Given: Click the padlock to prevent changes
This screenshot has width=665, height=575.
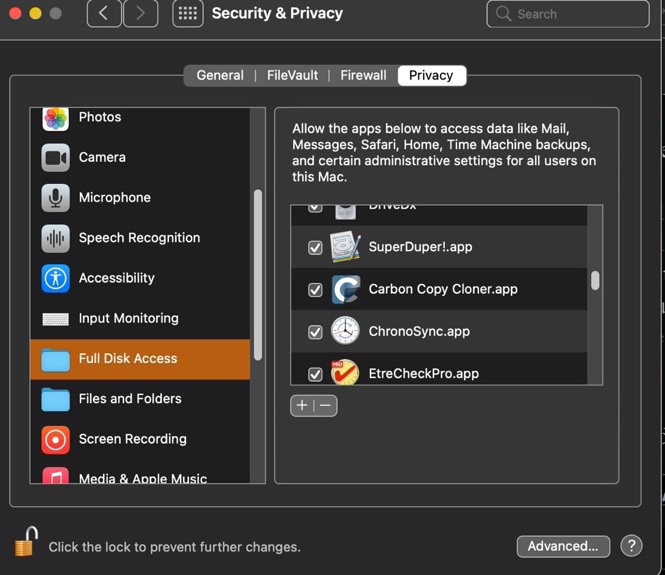Looking at the screenshot, I should pos(26,542).
